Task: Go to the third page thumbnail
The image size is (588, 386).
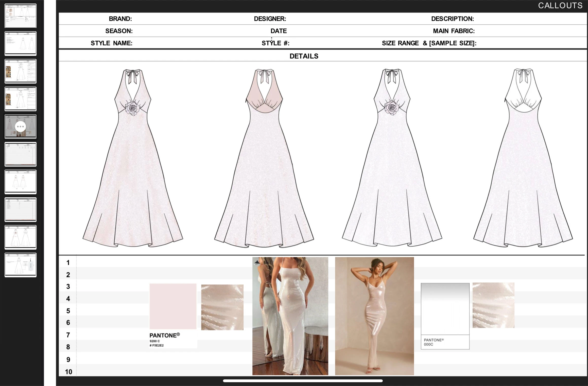Action: tap(21, 71)
